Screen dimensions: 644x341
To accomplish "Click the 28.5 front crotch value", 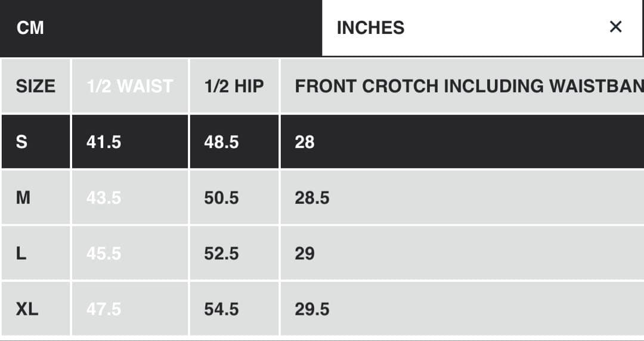I will (312, 197).
